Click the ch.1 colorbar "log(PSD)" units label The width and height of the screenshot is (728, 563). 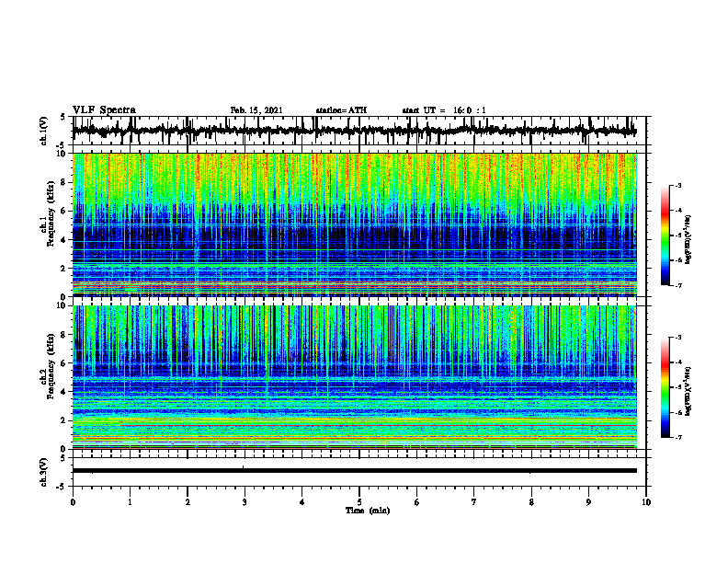coord(688,239)
